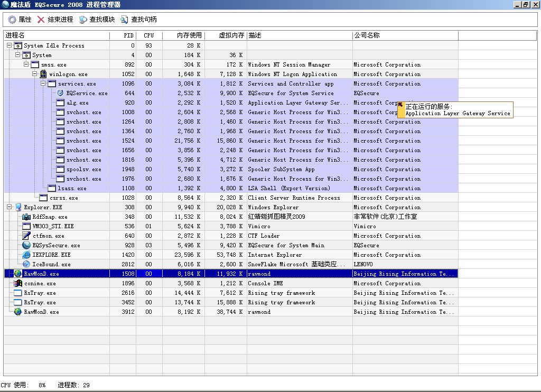Click the EQService.exe shield icon
541x392 pixels.
60,93
